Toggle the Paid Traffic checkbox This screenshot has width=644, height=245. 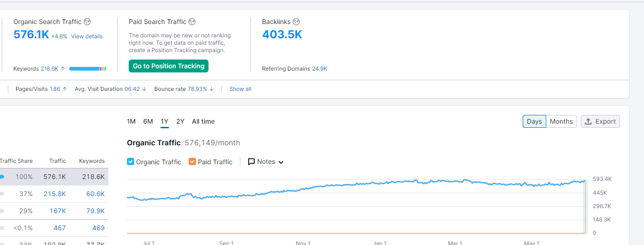point(192,162)
